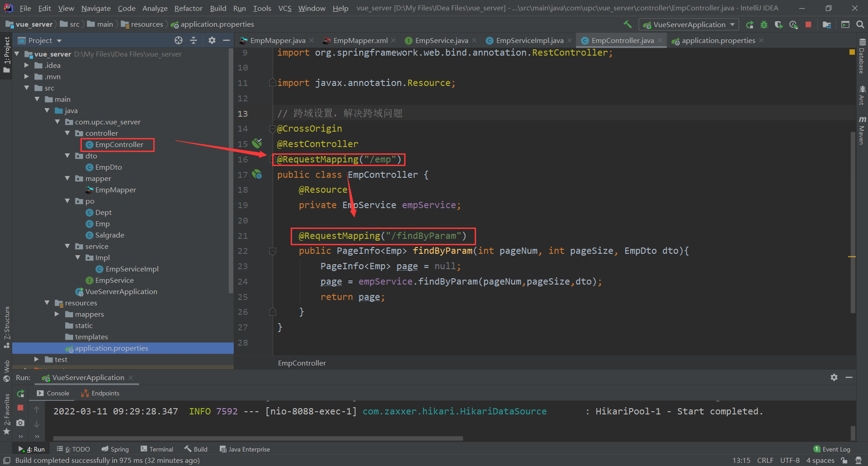Click the Rerun application icon in toolbar
This screenshot has height=466, width=868.
750,24
